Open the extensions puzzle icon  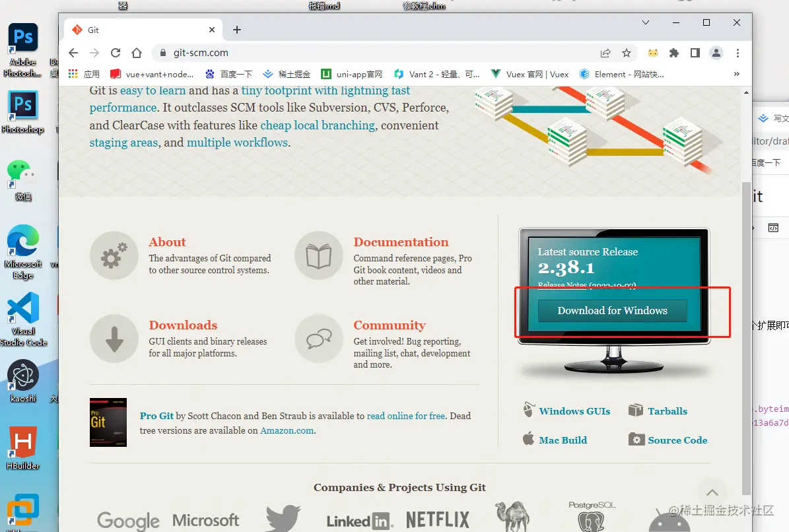(673, 53)
